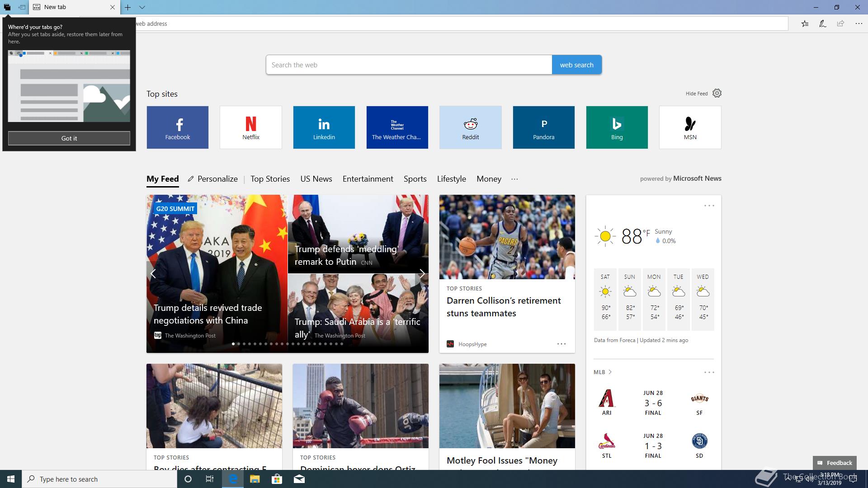Select the My Feed tab
Screen dimensions: 868x488
[x=163, y=179]
